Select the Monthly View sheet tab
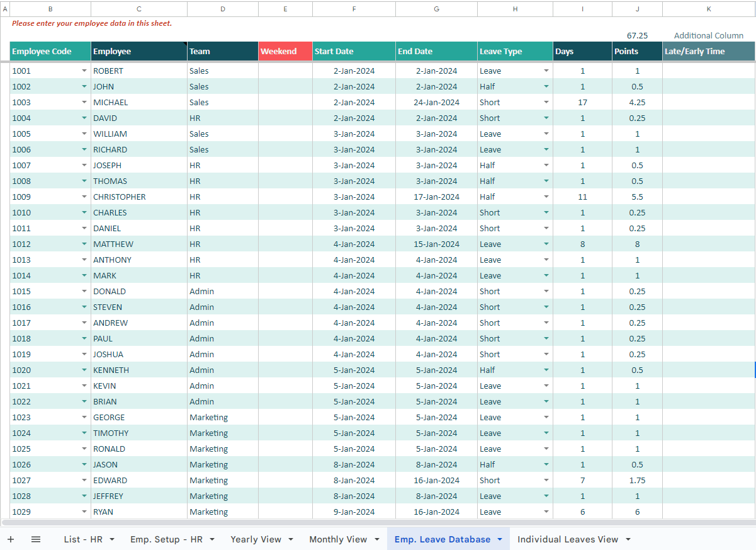The width and height of the screenshot is (756, 550). point(339,539)
